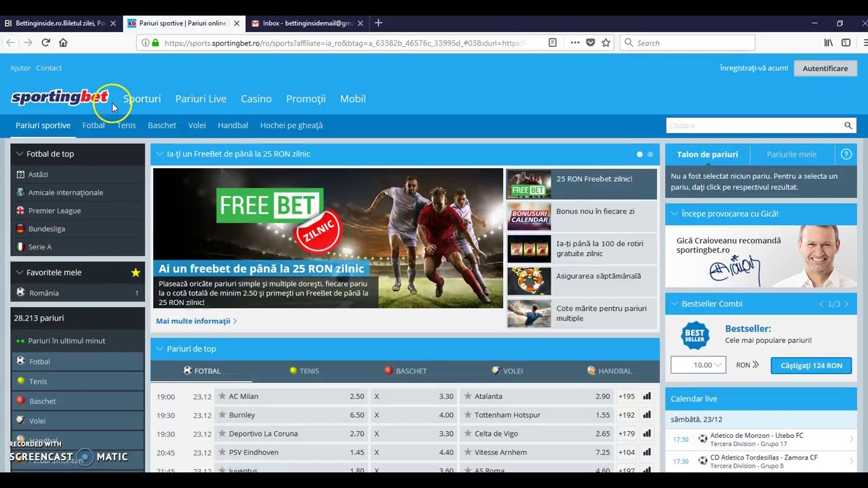Collapse the Bestseller Combi panel
868x488 pixels.
674,304
